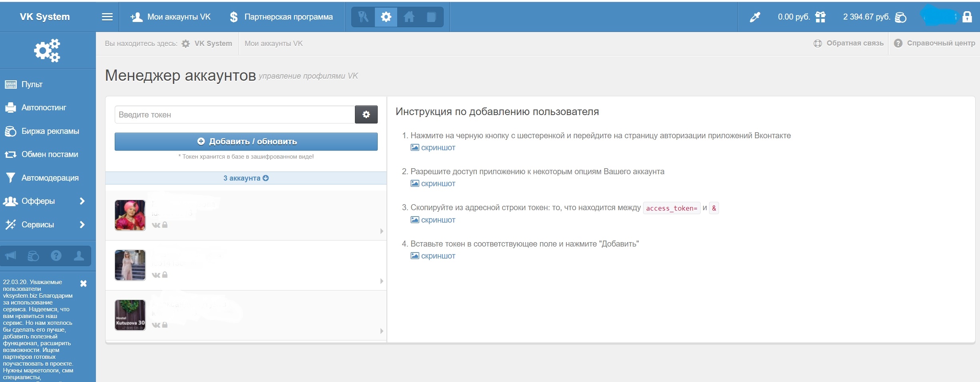This screenshot has height=382, width=980.
Task: Click lock icon on the pink turban account
Action: 165,225
